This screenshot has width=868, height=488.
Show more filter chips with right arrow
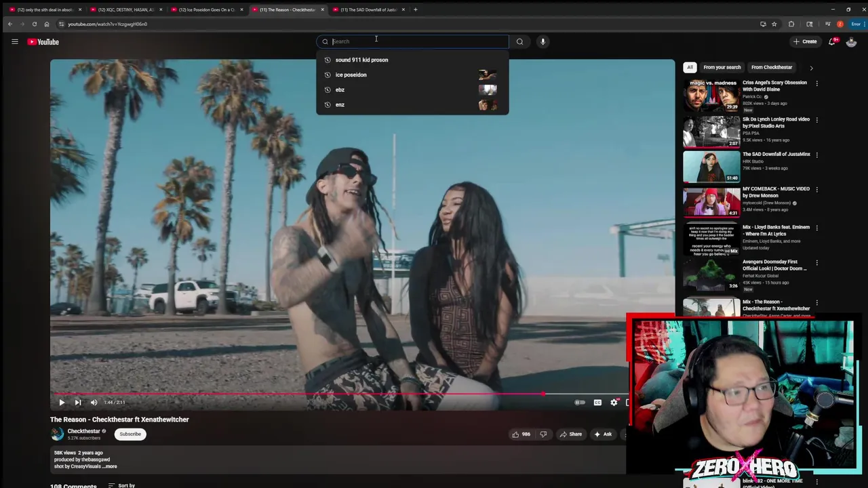tap(811, 68)
